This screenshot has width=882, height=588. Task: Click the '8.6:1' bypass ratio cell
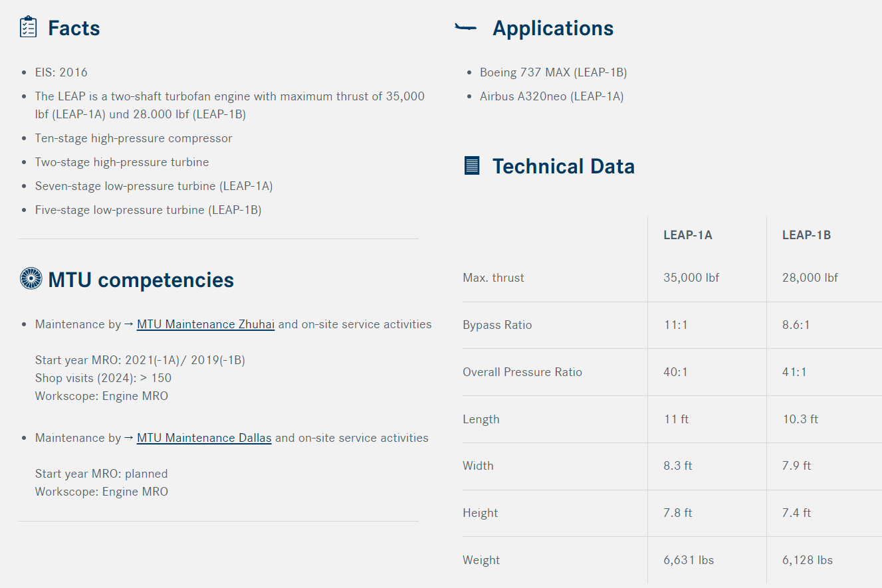click(796, 325)
